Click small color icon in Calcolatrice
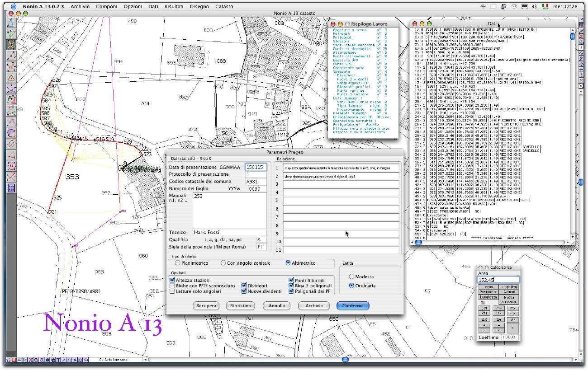This screenshot has height=370, width=588. [x=483, y=302]
